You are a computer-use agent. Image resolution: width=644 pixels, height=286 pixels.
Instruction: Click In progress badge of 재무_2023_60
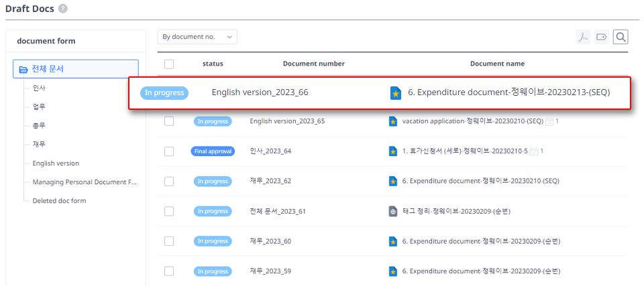pyautogui.click(x=213, y=241)
